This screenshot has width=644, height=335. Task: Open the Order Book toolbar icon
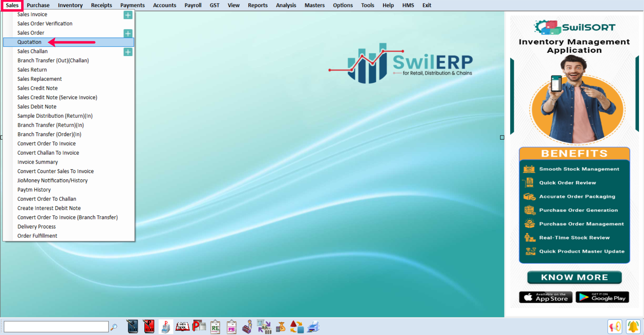click(182, 326)
